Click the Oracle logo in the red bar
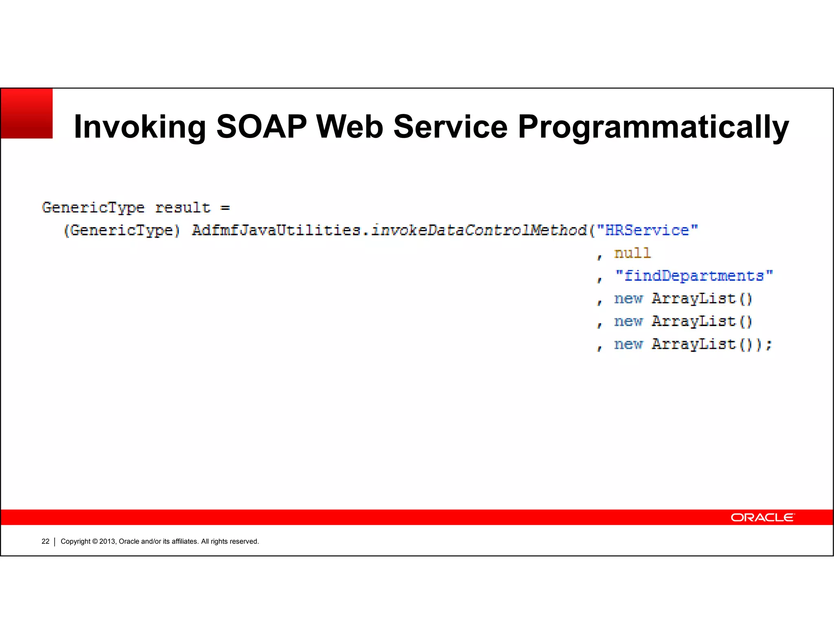 (x=762, y=517)
